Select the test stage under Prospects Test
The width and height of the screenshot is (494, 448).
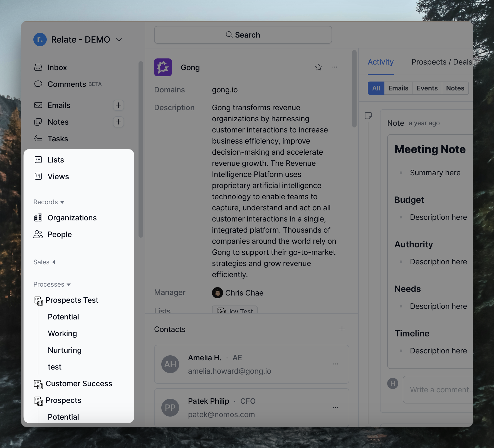[x=55, y=367]
